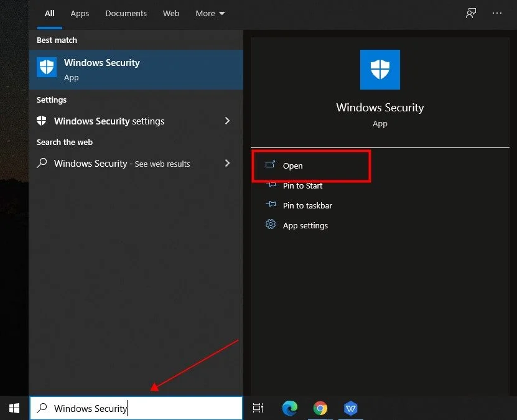The width and height of the screenshot is (517, 420).
Task: Switch to the Web search tab
Action: (171, 14)
